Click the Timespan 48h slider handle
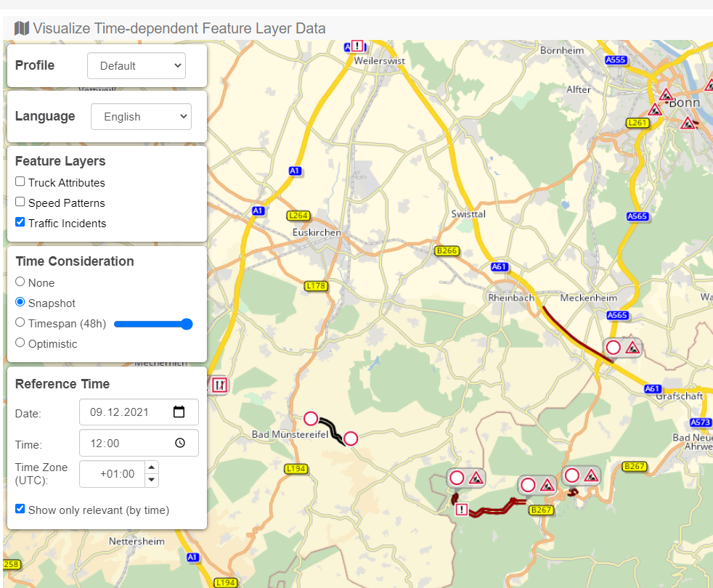Viewport: 713px width, 588px height. tap(187, 324)
